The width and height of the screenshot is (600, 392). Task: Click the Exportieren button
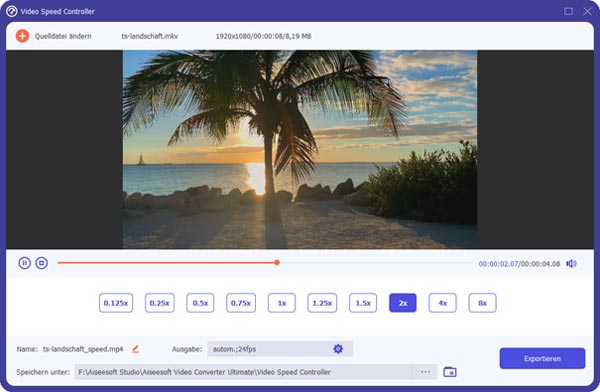click(542, 358)
